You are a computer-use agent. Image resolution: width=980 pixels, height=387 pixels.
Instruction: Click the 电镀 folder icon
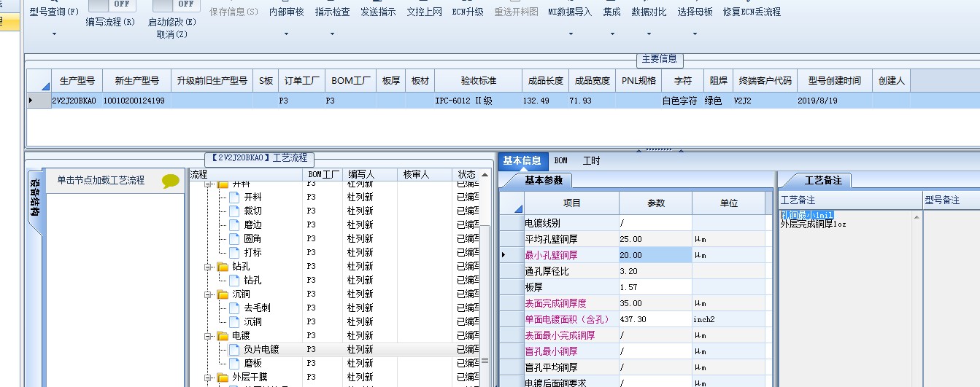click(223, 336)
